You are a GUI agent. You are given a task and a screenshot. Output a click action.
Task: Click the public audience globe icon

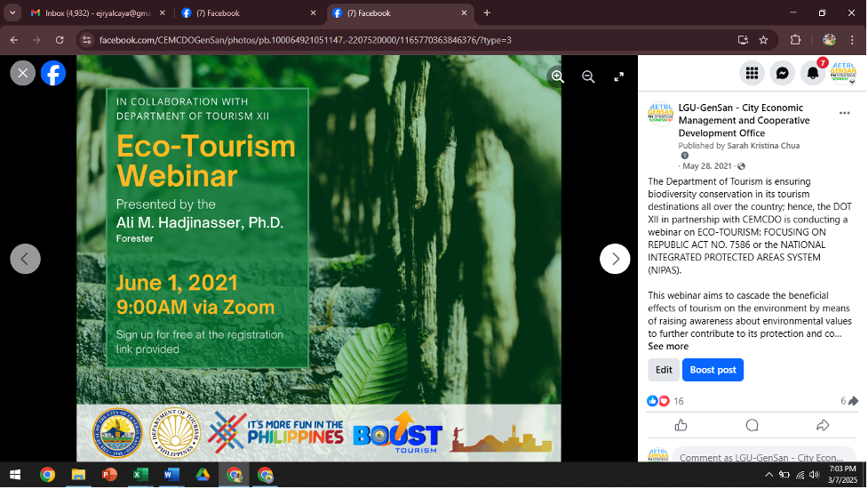pos(741,166)
